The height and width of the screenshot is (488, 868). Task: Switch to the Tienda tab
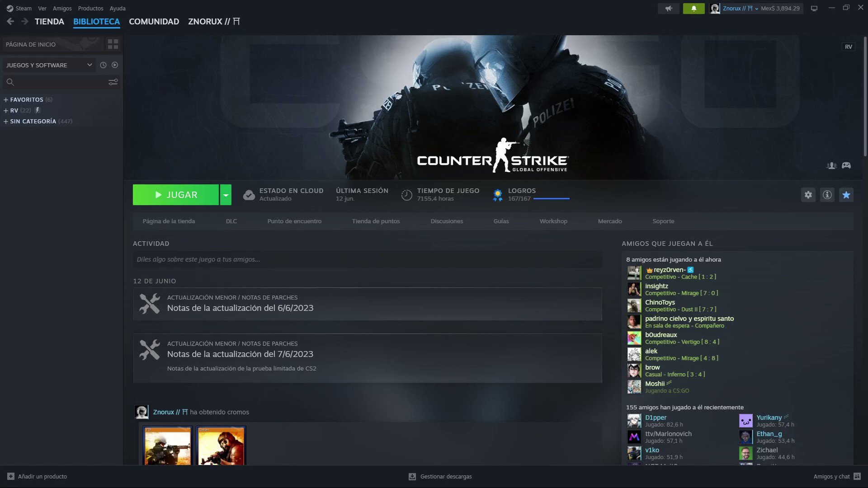click(49, 21)
